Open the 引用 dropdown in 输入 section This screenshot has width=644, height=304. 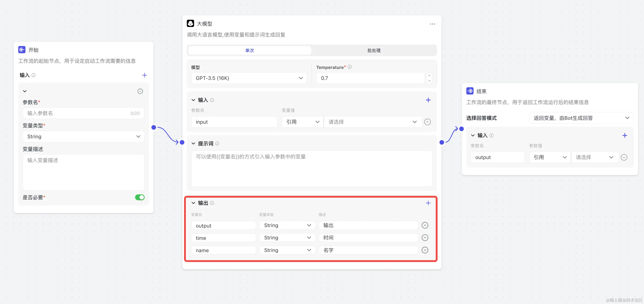pyautogui.click(x=302, y=122)
